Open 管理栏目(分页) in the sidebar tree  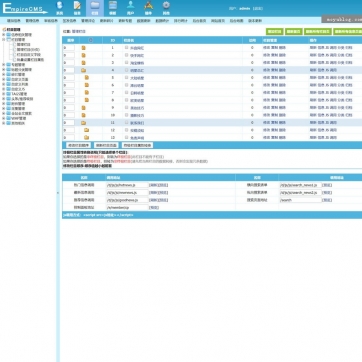pyautogui.click(x=28, y=49)
